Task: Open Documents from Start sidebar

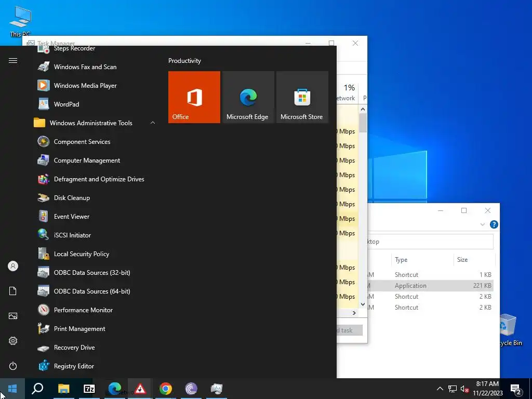Action: coord(13,291)
